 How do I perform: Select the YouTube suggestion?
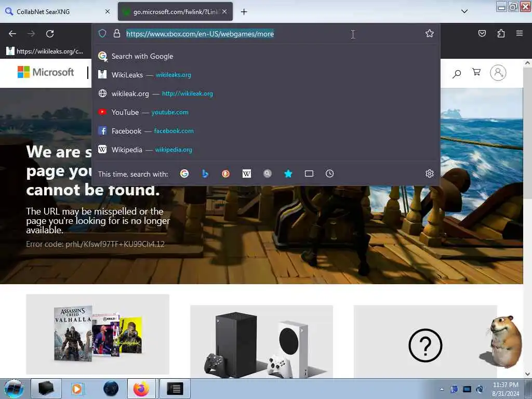tap(266, 112)
